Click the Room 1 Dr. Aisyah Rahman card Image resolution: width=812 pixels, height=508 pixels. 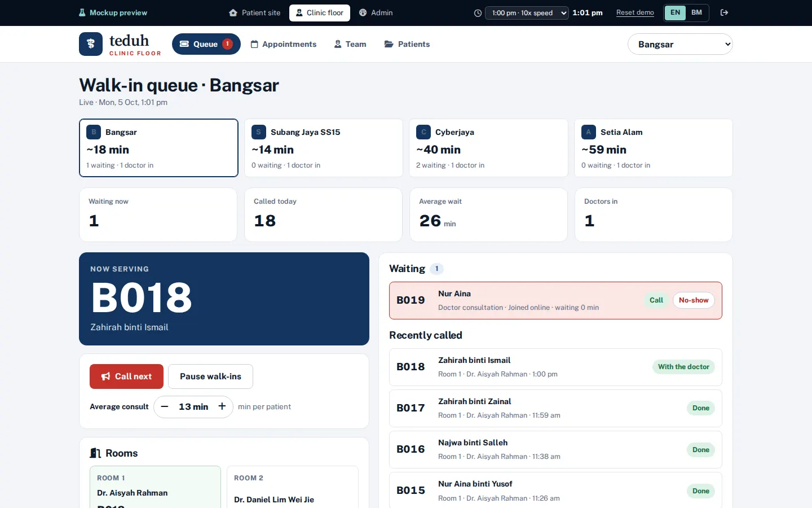pos(155,487)
